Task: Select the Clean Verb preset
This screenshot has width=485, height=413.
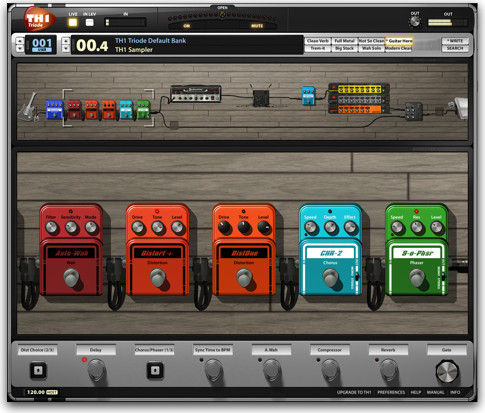Action: point(318,41)
